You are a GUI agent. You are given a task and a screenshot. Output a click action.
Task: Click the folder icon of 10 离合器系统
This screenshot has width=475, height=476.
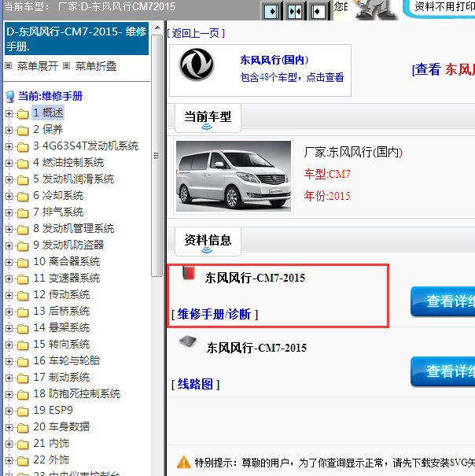[23, 263]
